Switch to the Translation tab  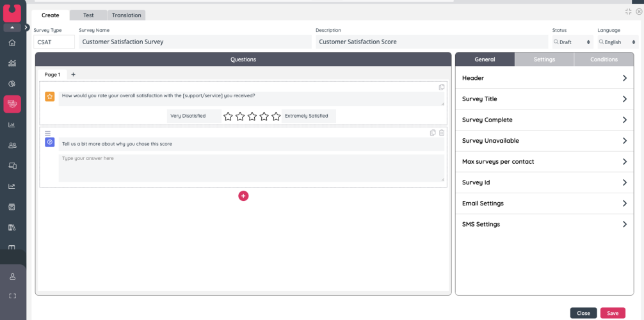(x=126, y=15)
